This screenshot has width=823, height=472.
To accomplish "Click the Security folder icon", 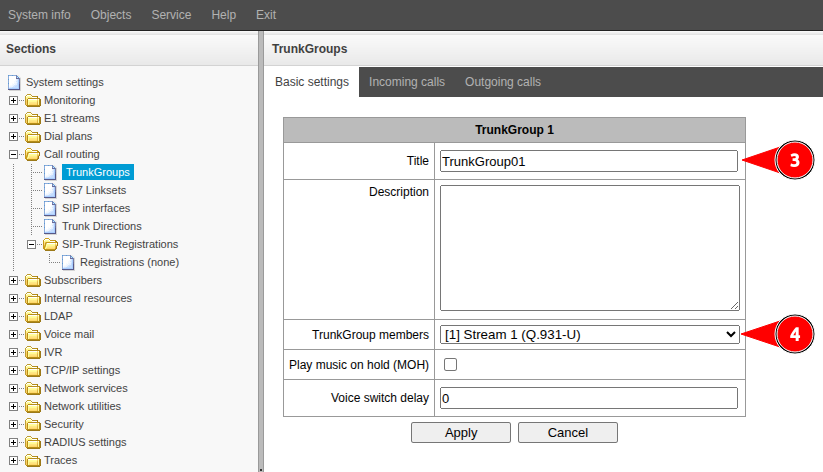I will click(x=33, y=424).
